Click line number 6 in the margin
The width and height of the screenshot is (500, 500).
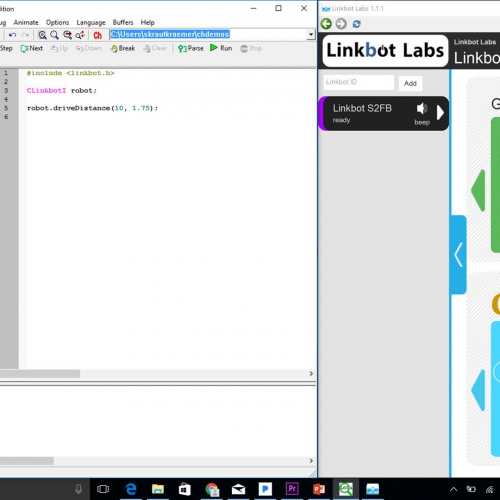point(6,117)
